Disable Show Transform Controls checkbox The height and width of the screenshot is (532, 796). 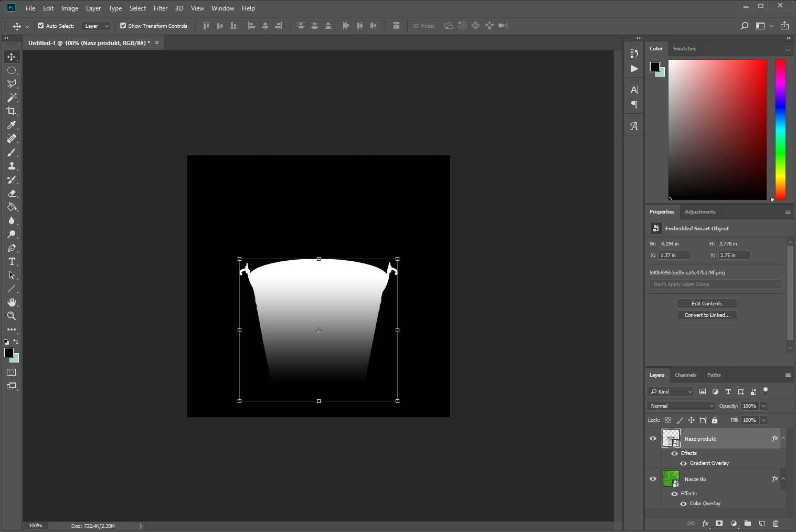(123, 26)
